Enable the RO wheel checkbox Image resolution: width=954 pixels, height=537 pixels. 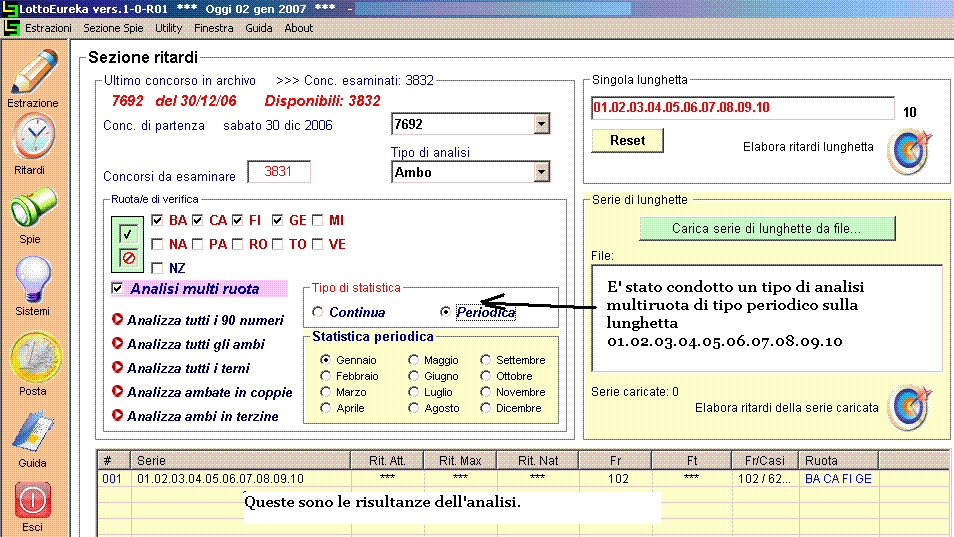point(237,244)
